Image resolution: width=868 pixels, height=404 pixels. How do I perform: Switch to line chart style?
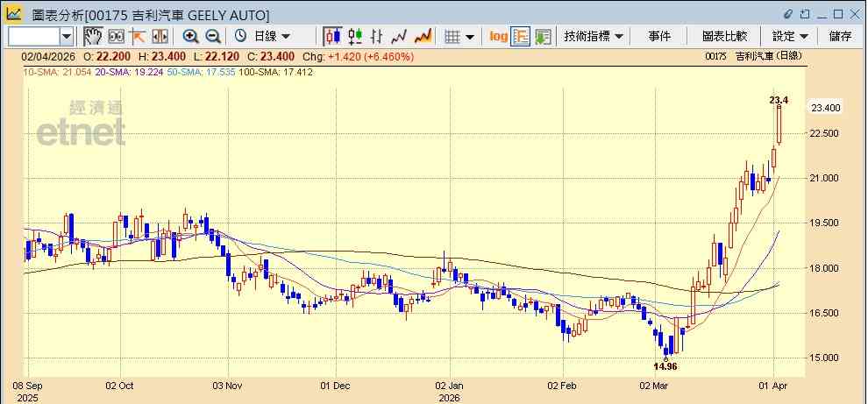[x=399, y=37]
